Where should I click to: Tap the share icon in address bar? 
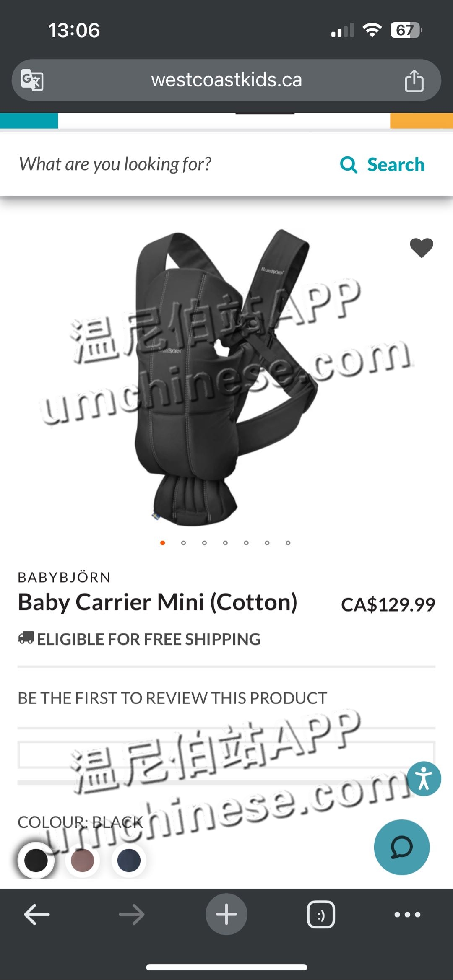pyautogui.click(x=414, y=80)
